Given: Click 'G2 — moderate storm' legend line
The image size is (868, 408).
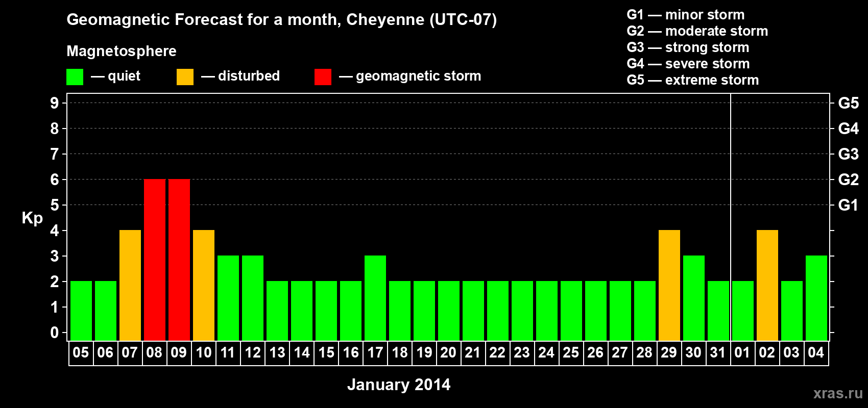Looking at the screenshot, I should 697,31.
